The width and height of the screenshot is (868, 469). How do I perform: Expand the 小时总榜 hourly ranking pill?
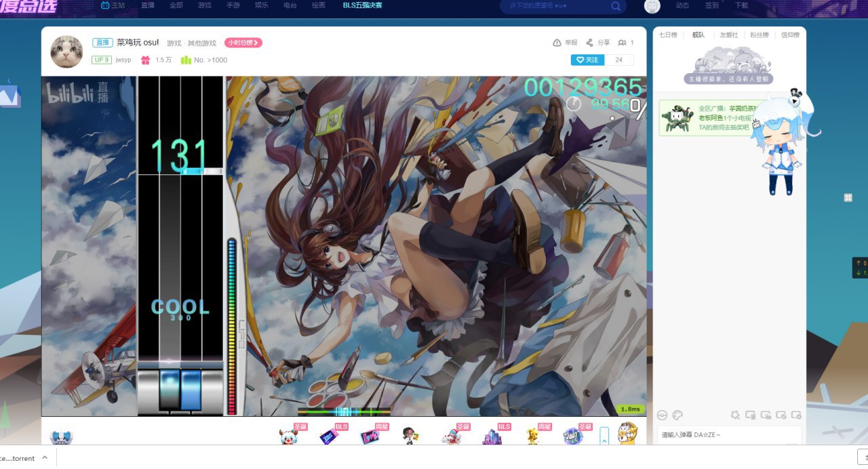(243, 43)
